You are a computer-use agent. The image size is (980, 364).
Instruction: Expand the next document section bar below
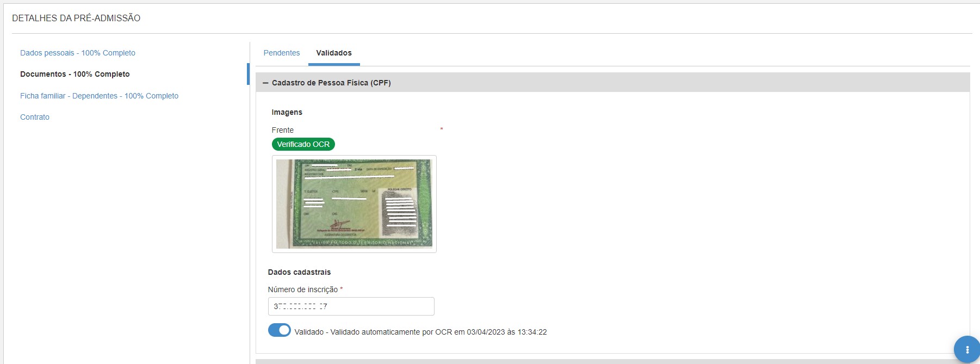[x=613, y=361]
